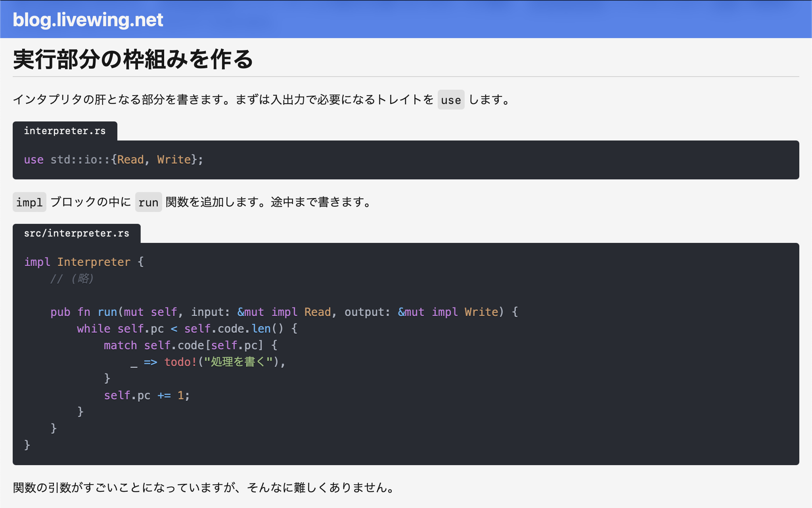Click the inline impl code badge
Viewport: 812px width, 508px height.
tap(29, 202)
